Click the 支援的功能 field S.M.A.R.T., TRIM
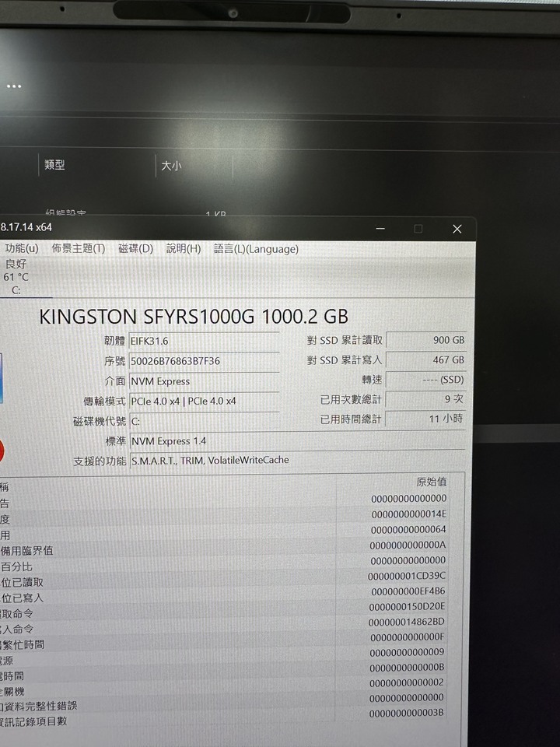Image resolution: width=560 pixels, height=747 pixels. [297, 460]
